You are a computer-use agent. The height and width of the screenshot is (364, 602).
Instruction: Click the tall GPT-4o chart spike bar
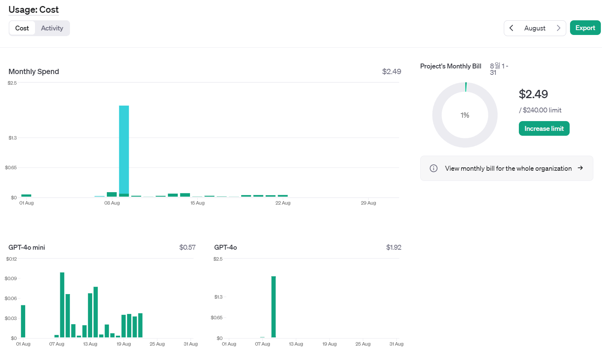(274, 307)
